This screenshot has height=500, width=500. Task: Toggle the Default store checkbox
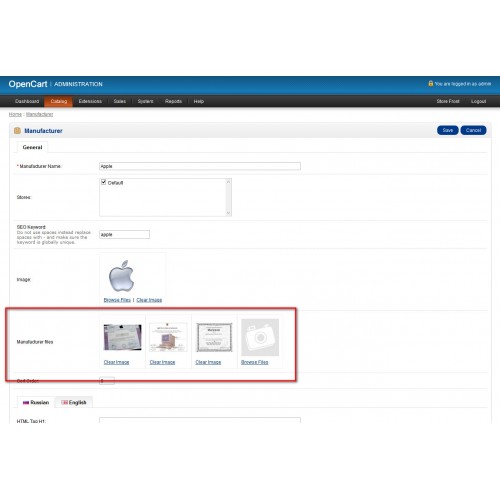[x=103, y=182]
